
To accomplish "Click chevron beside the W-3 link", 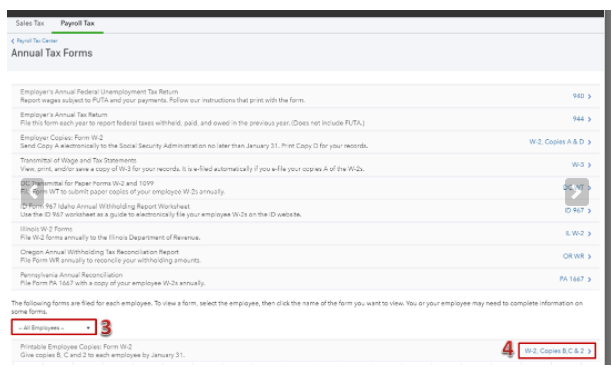I will [589, 165].
